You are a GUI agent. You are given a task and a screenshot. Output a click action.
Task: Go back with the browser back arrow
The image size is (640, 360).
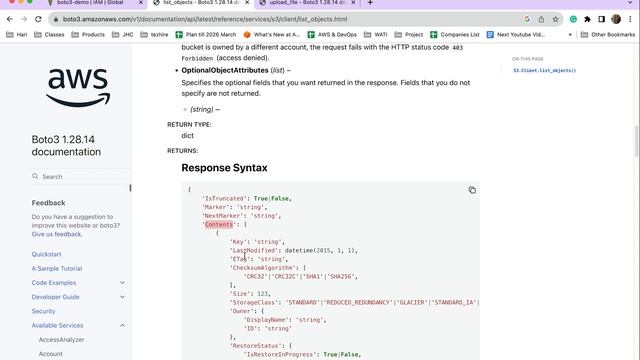[x=10, y=19]
